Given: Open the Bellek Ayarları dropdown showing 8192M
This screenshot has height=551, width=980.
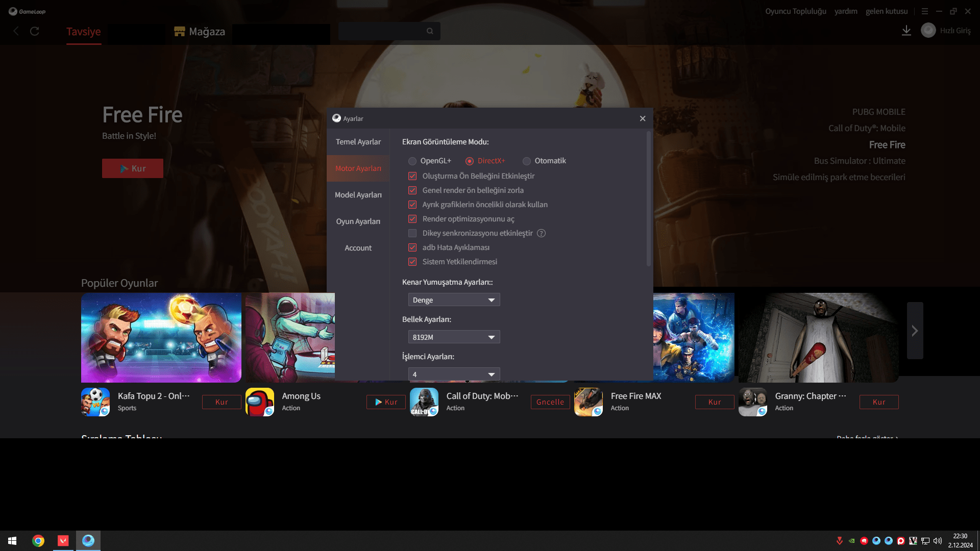Looking at the screenshot, I should (x=454, y=337).
